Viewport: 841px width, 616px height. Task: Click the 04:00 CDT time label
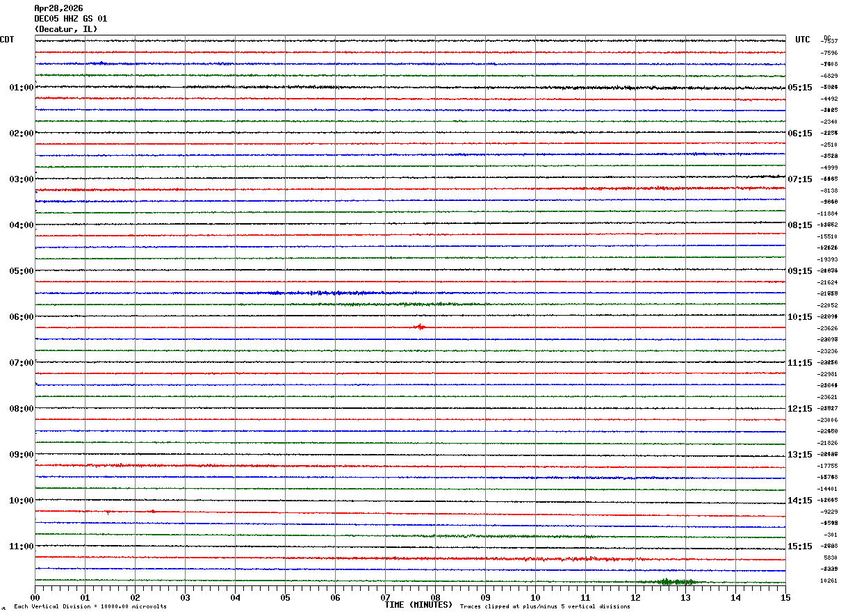[x=22, y=225]
